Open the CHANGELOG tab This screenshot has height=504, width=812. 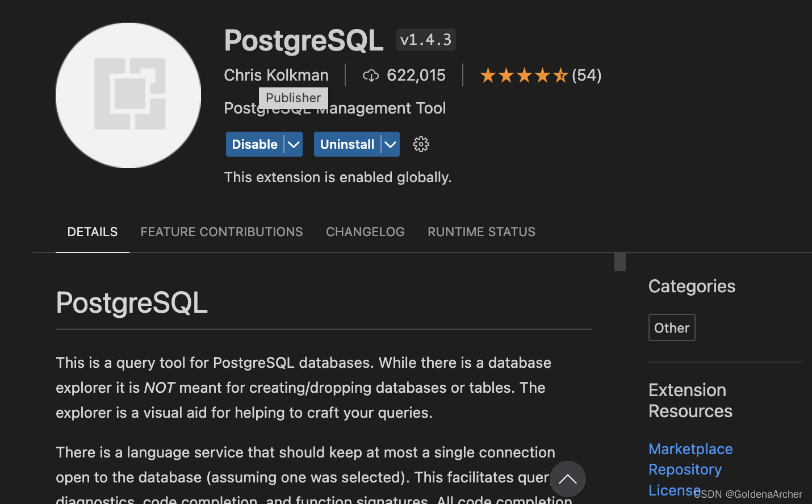[x=365, y=232]
